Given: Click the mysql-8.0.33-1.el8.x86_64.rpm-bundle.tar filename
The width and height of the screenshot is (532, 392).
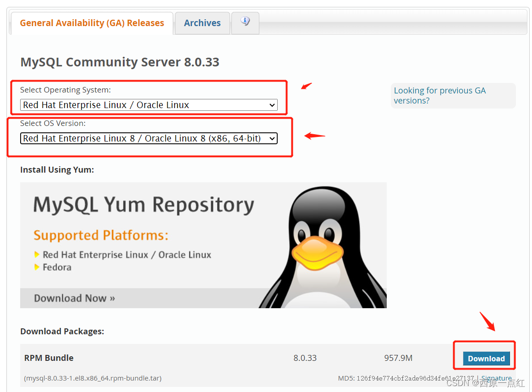Looking at the screenshot, I should [x=93, y=378].
